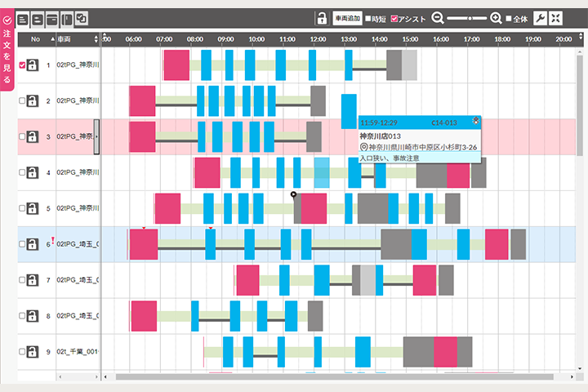
Task: Click the 12:00 black pin marker in row 5
Action: [294, 195]
